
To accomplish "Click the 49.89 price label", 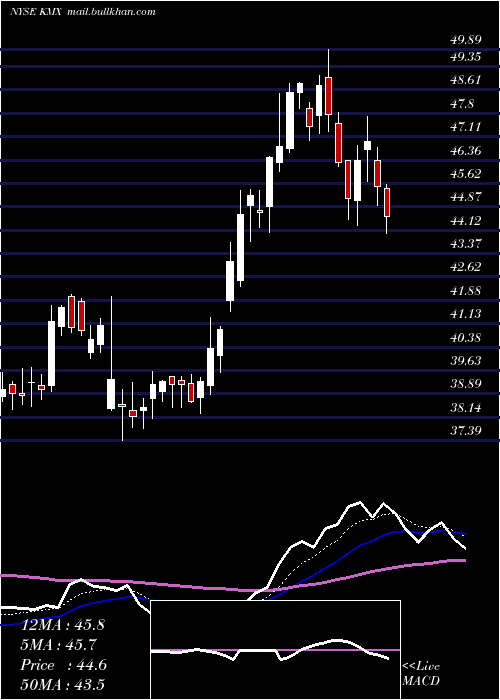I will tap(465, 40).
